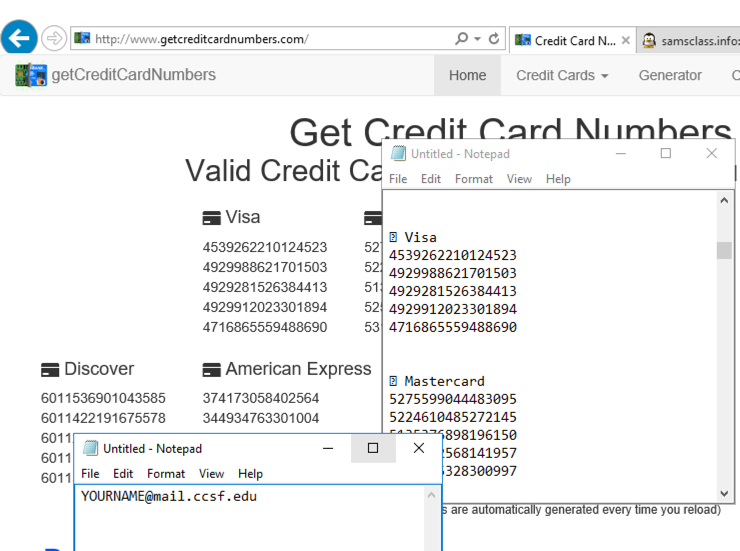This screenshot has height=551, width=740.
Task: Click the browser back arrow button
Action: click(19, 38)
